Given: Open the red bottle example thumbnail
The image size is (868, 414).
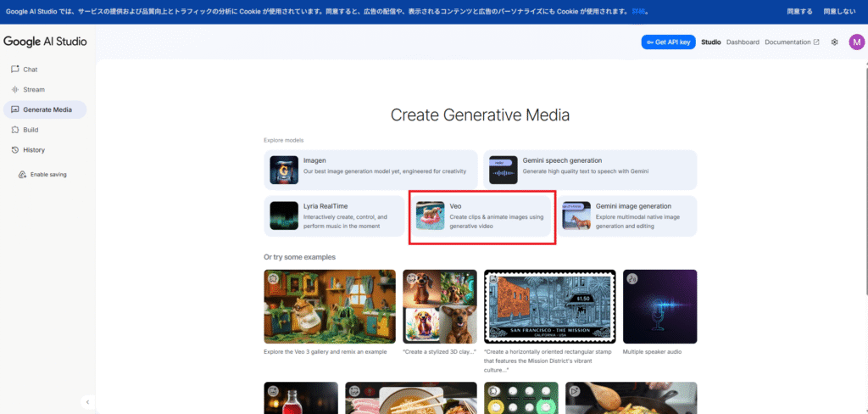Looking at the screenshot, I should pos(301,398).
